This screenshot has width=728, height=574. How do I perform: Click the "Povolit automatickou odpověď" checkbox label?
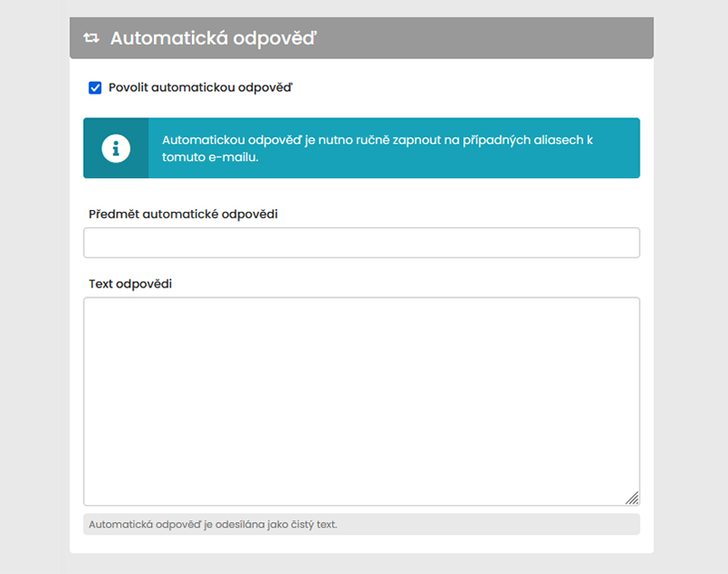click(200, 88)
